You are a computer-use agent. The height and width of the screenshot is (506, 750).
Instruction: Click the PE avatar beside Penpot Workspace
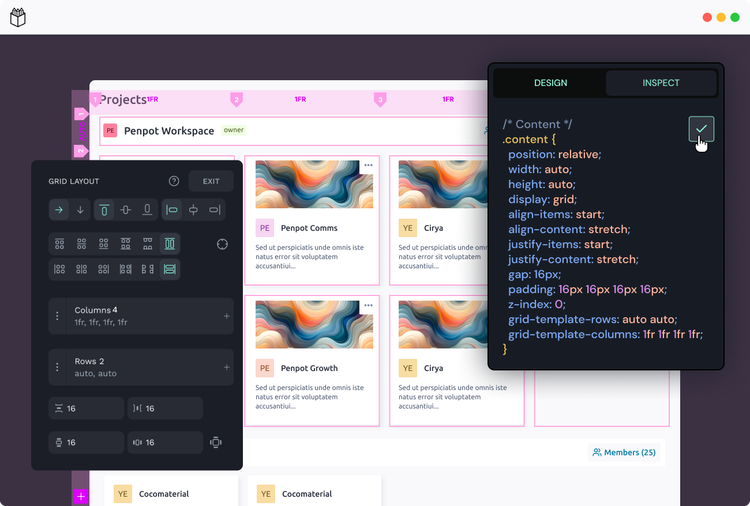pos(110,131)
